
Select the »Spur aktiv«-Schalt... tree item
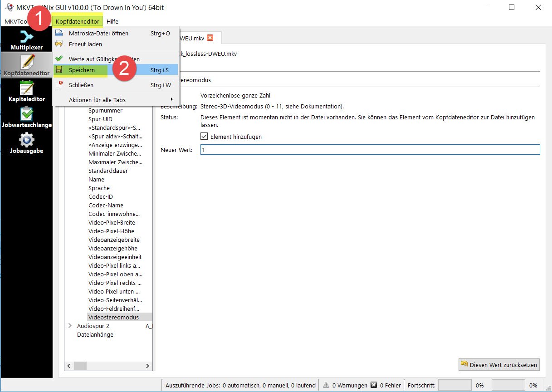115,136
